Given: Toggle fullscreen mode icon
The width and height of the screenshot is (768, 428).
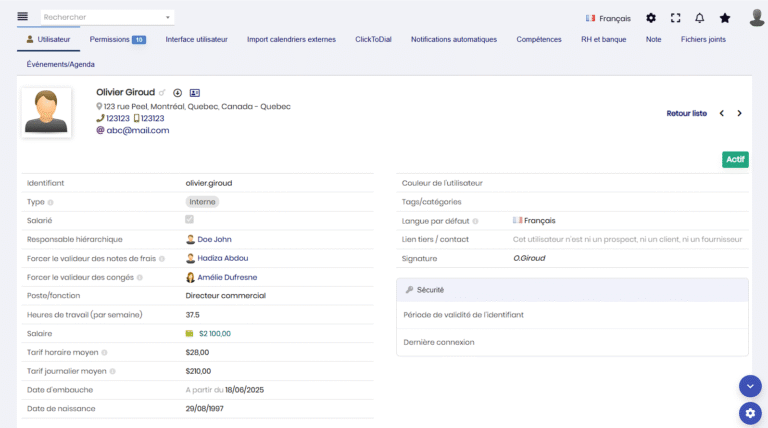Looking at the screenshot, I should click(x=675, y=18).
